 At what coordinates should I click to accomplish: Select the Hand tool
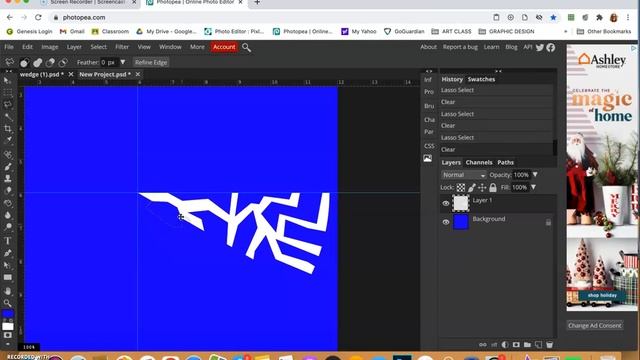click(7, 291)
